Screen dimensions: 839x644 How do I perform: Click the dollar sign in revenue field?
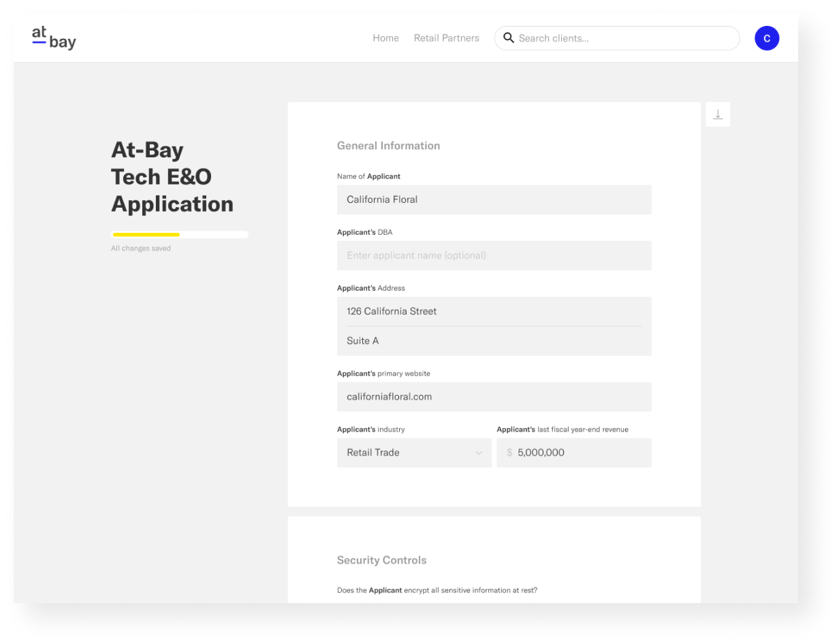[x=509, y=453]
